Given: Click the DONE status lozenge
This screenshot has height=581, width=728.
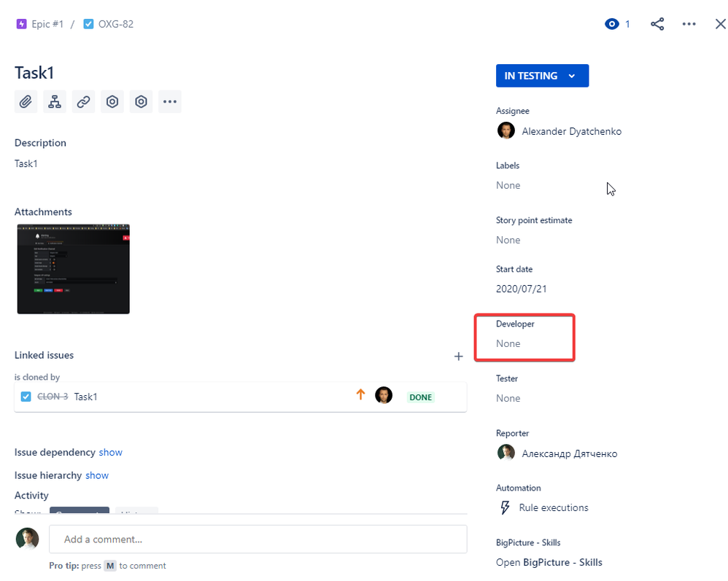Looking at the screenshot, I should (421, 397).
